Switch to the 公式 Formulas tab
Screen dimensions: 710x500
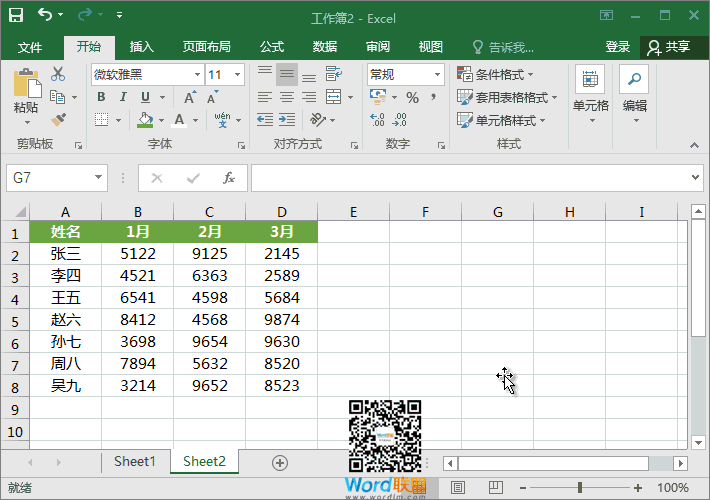[272, 47]
